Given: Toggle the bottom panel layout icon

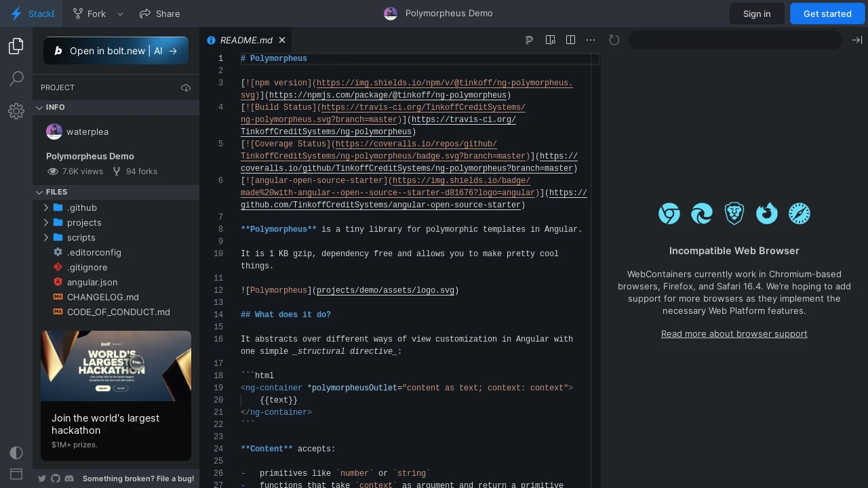Looking at the screenshot, I should pyautogui.click(x=16, y=474).
